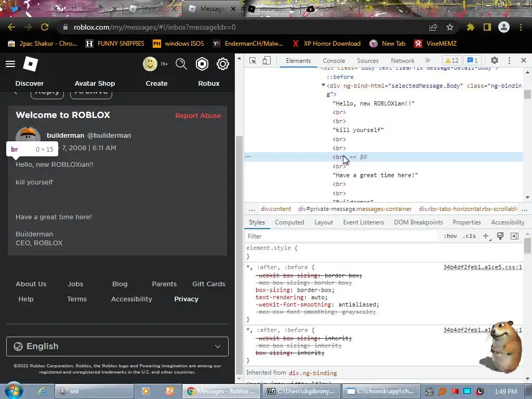Switch to the 7z C:\Users\digibrony taskbar window
Image resolution: width=532 pixels, height=399 pixels.
(x=301, y=391)
